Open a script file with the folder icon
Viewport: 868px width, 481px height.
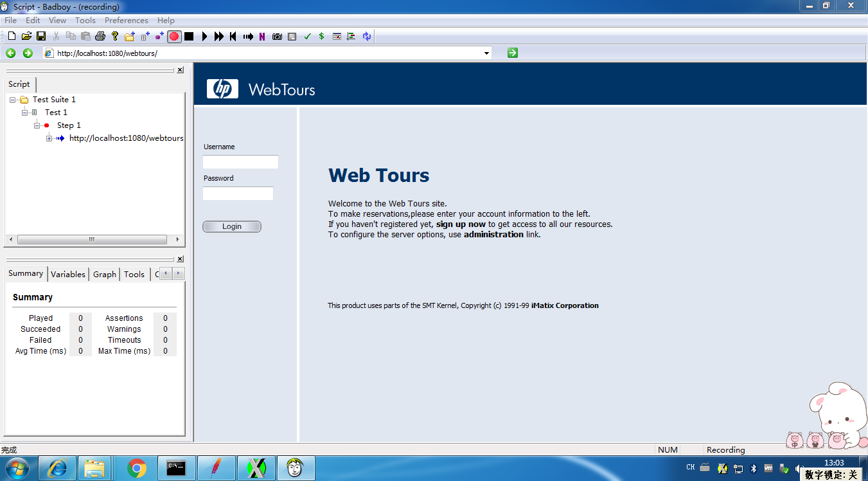pyautogui.click(x=26, y=37)
